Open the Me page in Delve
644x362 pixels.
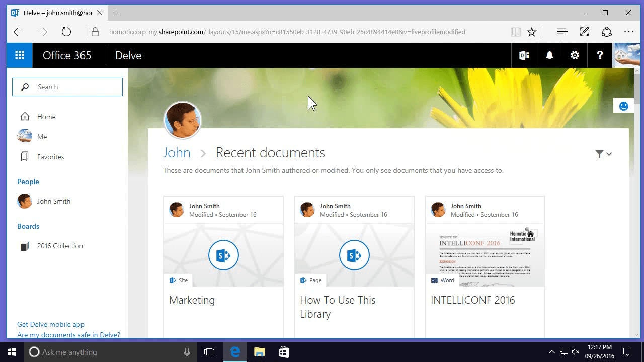(x=42, y=136)
